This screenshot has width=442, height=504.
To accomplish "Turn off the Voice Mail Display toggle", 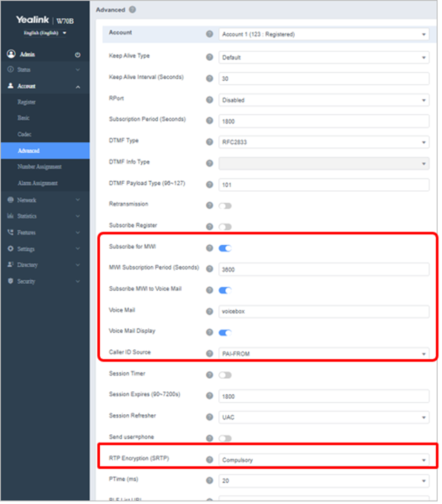I will [x=224, y=333].
